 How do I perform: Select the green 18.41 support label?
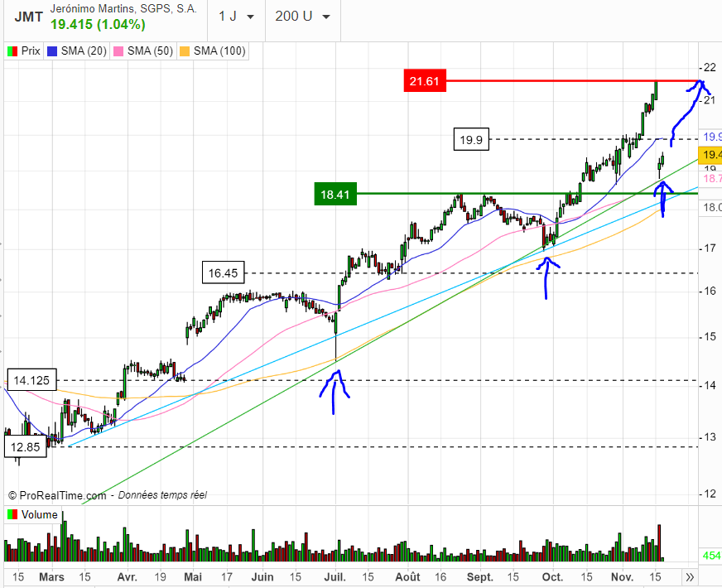(x=335, y=194)
